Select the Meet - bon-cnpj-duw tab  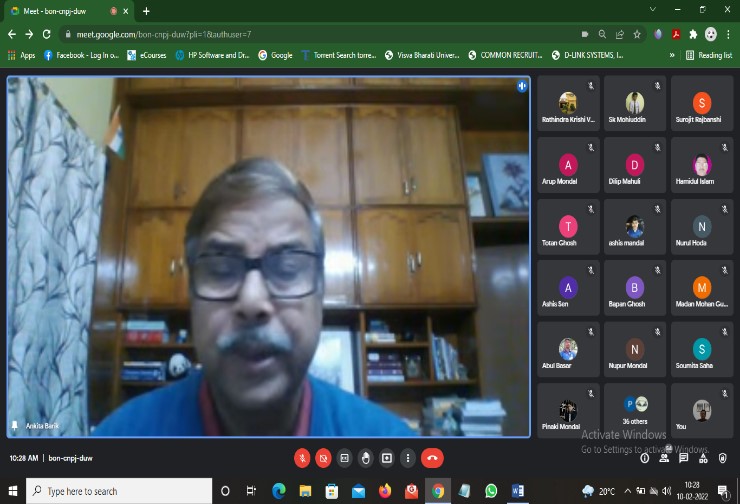pyautogui.click(x=66, y=11)
